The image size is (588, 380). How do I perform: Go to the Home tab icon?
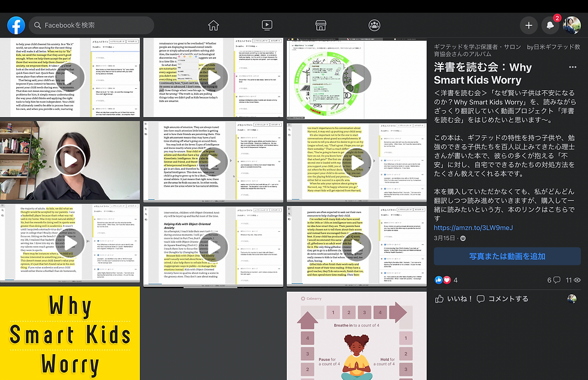coord(214,25)
